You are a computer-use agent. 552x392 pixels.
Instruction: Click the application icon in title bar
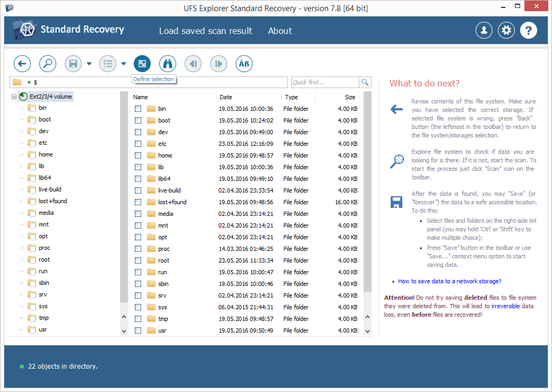(x=10, y=7)
